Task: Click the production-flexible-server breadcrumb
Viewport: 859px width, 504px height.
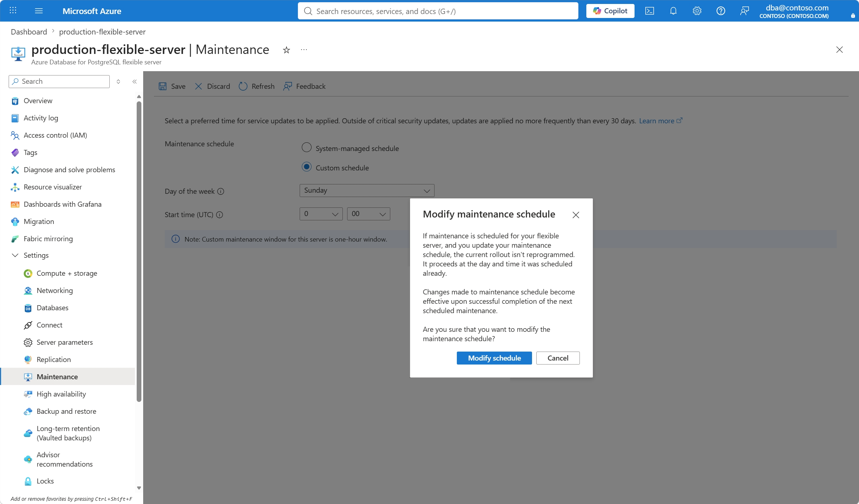Action: coord(102,32)
